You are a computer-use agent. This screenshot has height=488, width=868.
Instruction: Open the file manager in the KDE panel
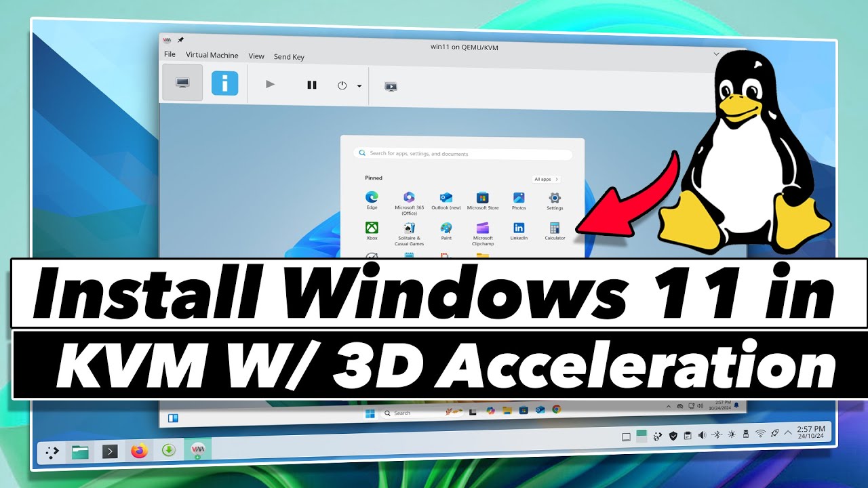80,451
